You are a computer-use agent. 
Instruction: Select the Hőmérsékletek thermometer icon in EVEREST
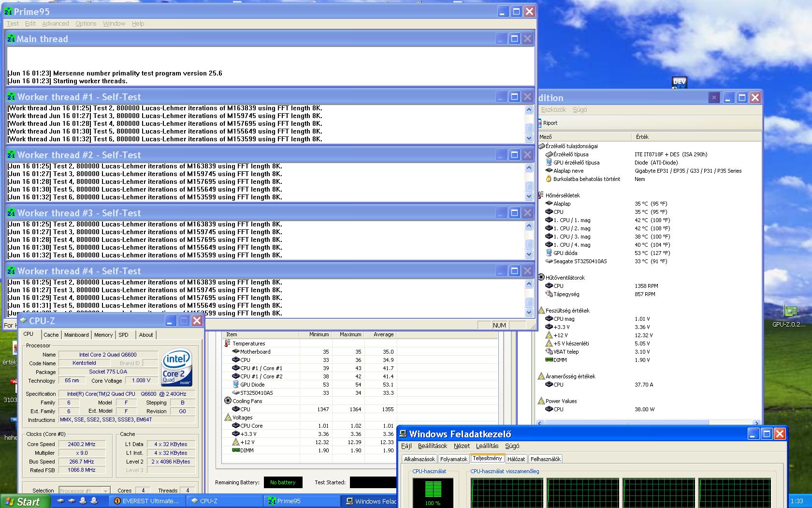point(540,195)
